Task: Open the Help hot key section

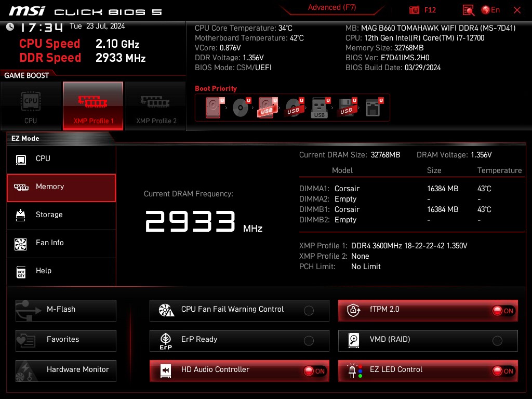Action: click(x=61, y=272)
